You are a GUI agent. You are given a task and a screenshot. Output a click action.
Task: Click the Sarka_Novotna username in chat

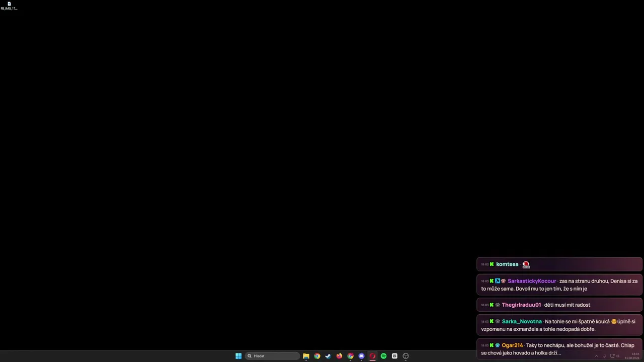[x=522, y=322]
